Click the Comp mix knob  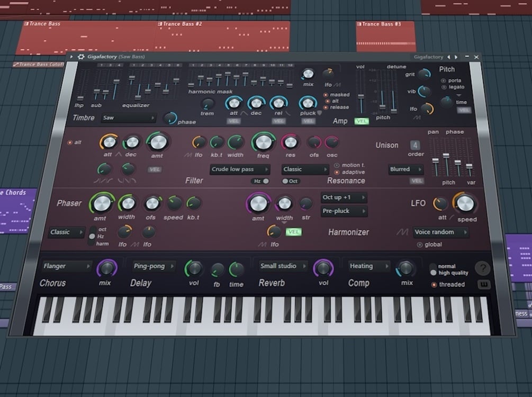[406, 268]
